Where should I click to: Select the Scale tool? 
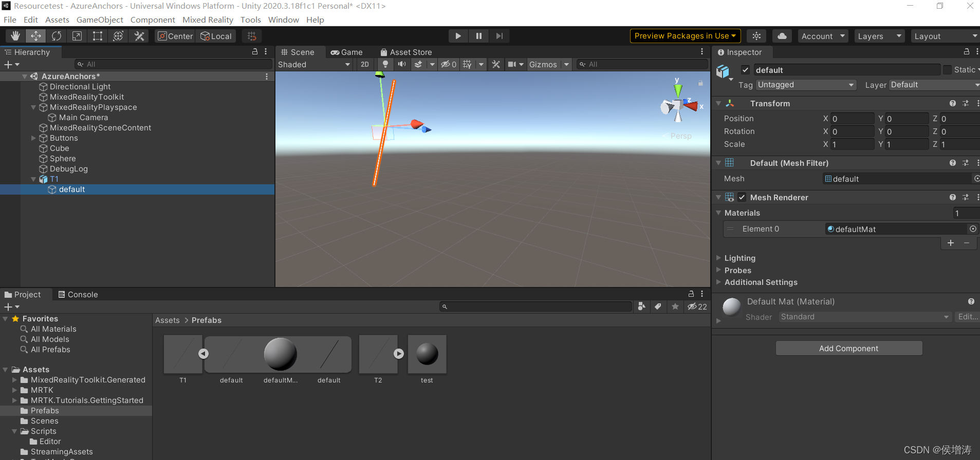point(77,36)
